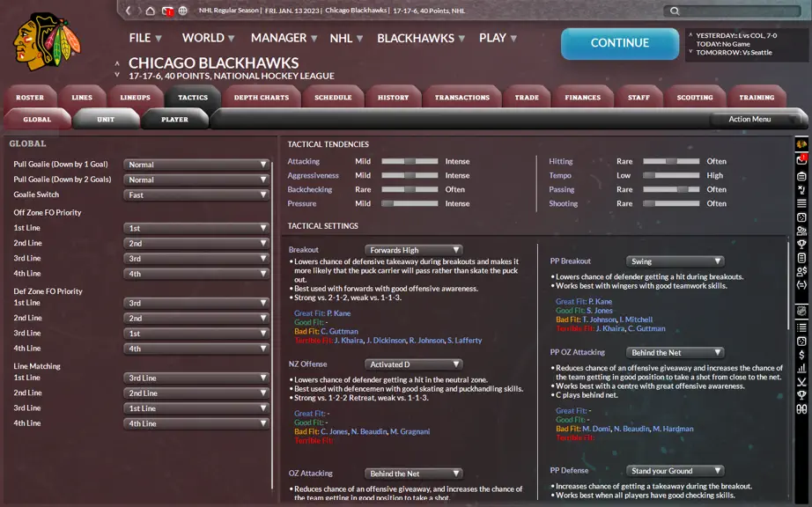Open the FILE menu

point(145,38)
